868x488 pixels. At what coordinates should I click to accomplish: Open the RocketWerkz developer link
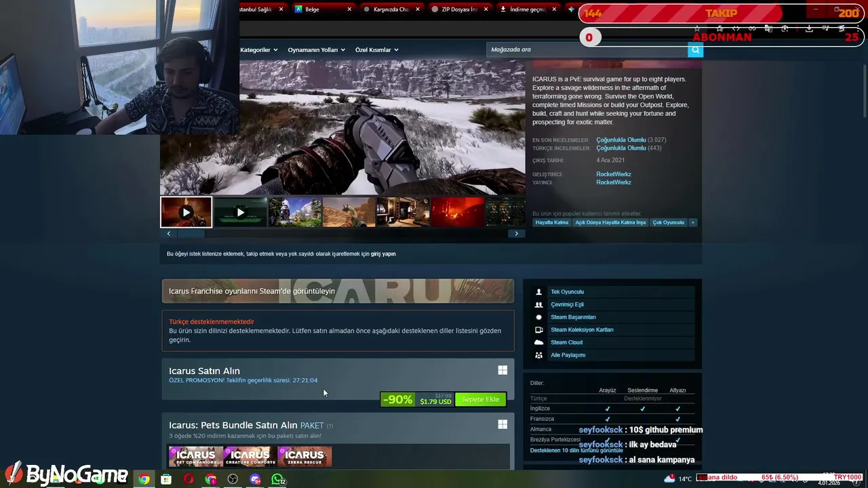[614, 174]
